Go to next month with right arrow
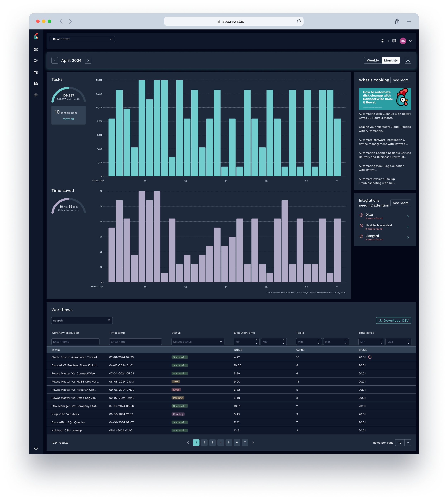448x499 pixels. (88, 60)
